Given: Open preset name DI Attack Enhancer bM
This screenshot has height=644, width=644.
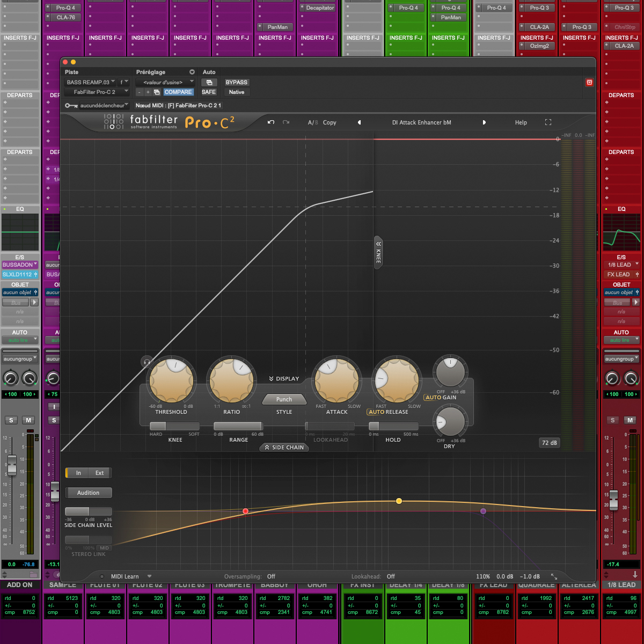Looking at the screenshot, I should tap(421, 122).
